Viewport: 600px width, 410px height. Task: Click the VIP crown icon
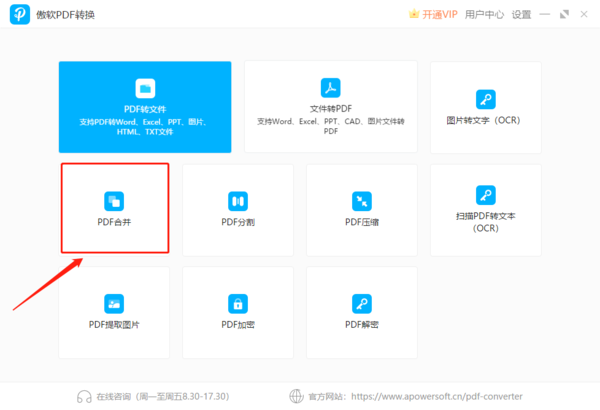[x=414, y=14]
